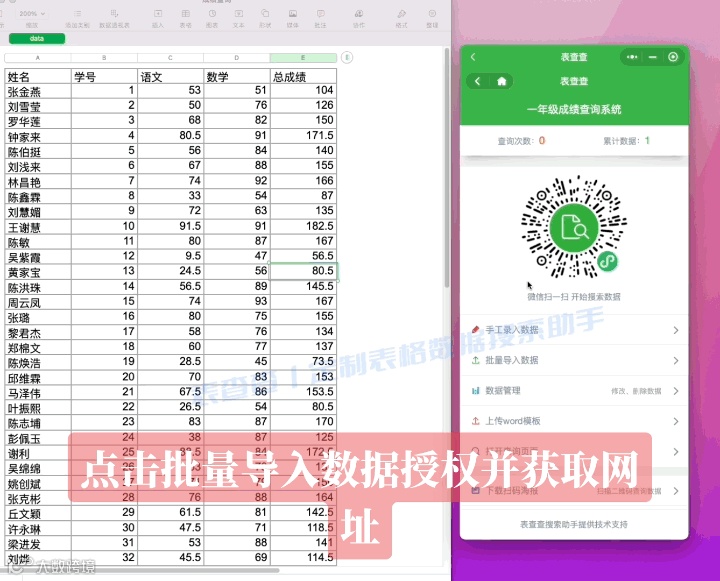Click the green link badge on the QR code

point(608,262)
